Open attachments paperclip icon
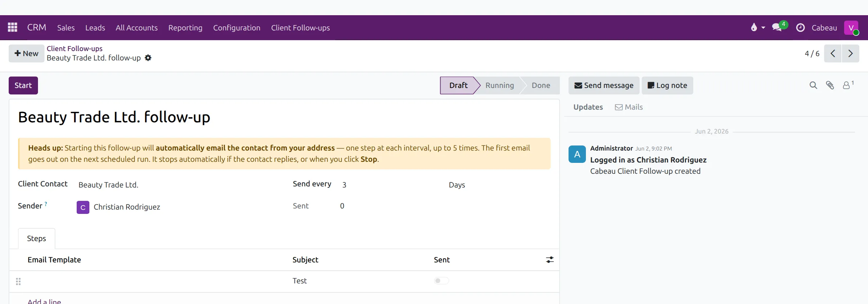 pyautogui.click(x=830, y=85)
